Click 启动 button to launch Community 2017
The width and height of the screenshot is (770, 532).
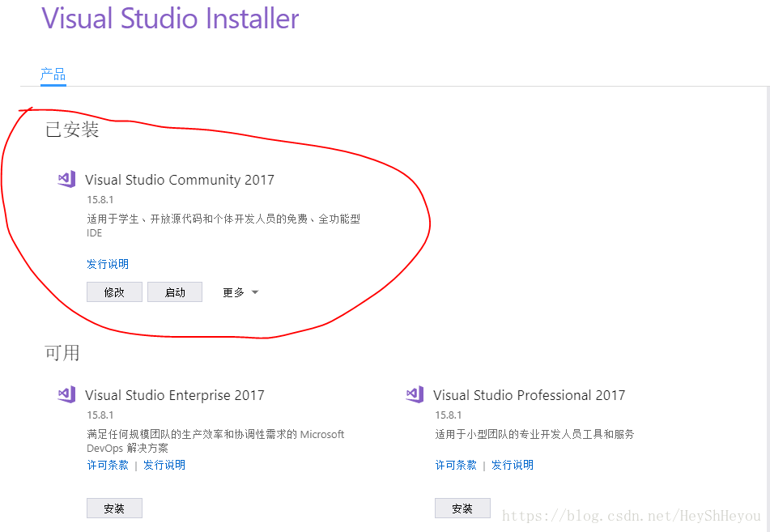(x=175, y=292)
